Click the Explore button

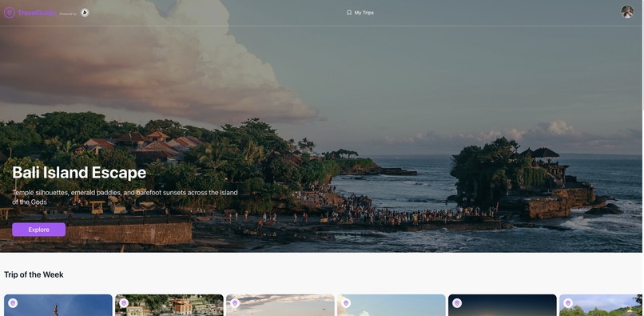38,230
